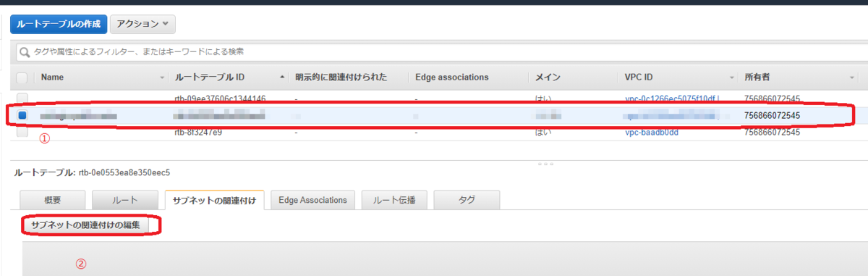This screenshot has height=276, width=868.
Task: Switch to the ルート tab
Action: (125, 200)
